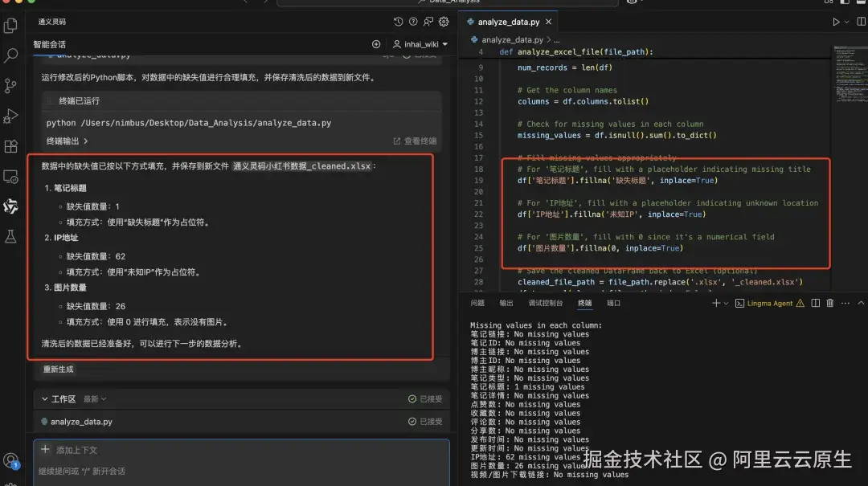Click the python command line in chat
The width and height of the screenshot is (868, 486).
click(189, 123)
